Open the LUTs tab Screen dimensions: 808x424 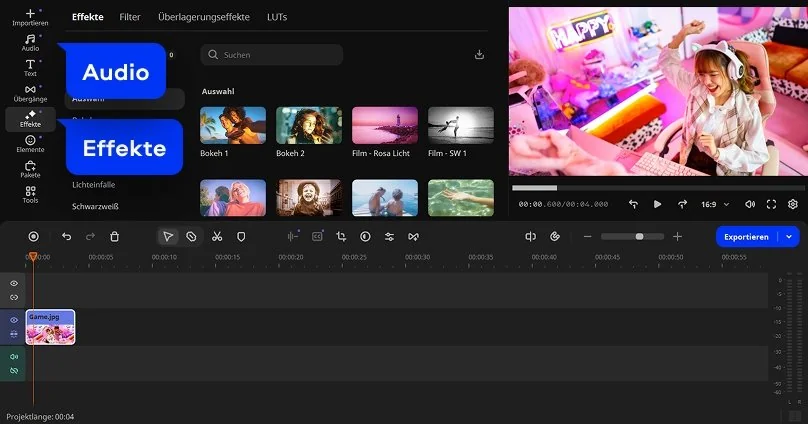pos(277,17)
